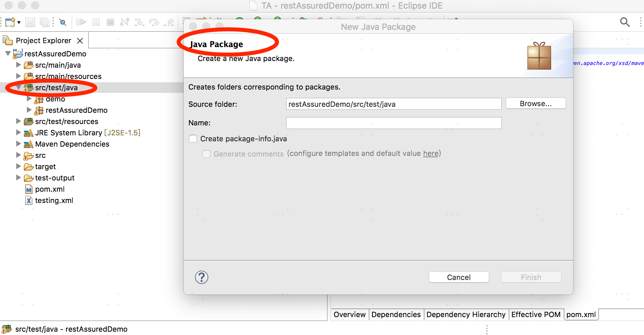The height and width of the screenshot is (335, 644).
Task: Select the src/test/java tree row
Action: point(92,88)
